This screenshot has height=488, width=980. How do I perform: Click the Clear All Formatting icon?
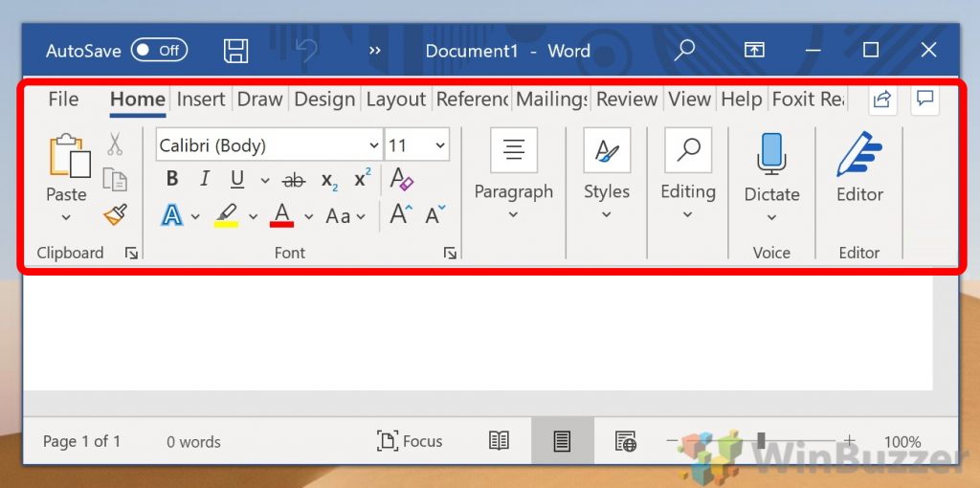click(401, 179)
